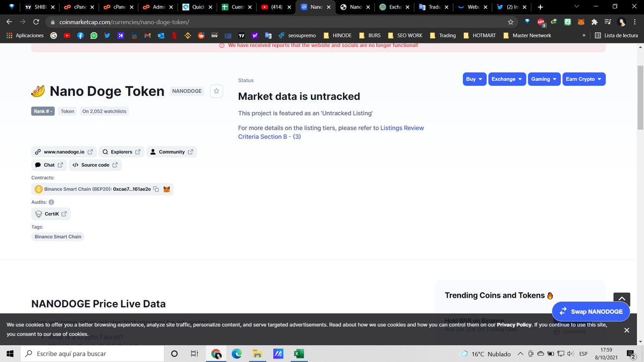The width and height of the screenshot is (644, 362).
Task: Expand the Buy dropdown
Action: 474,79
